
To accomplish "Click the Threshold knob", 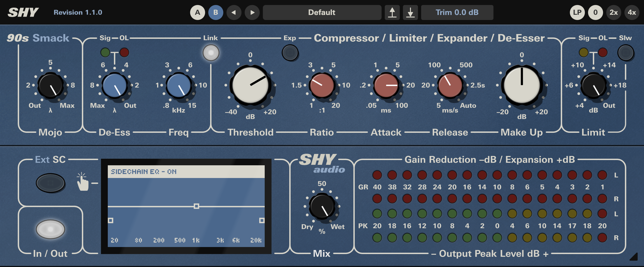I will point(250,85).
